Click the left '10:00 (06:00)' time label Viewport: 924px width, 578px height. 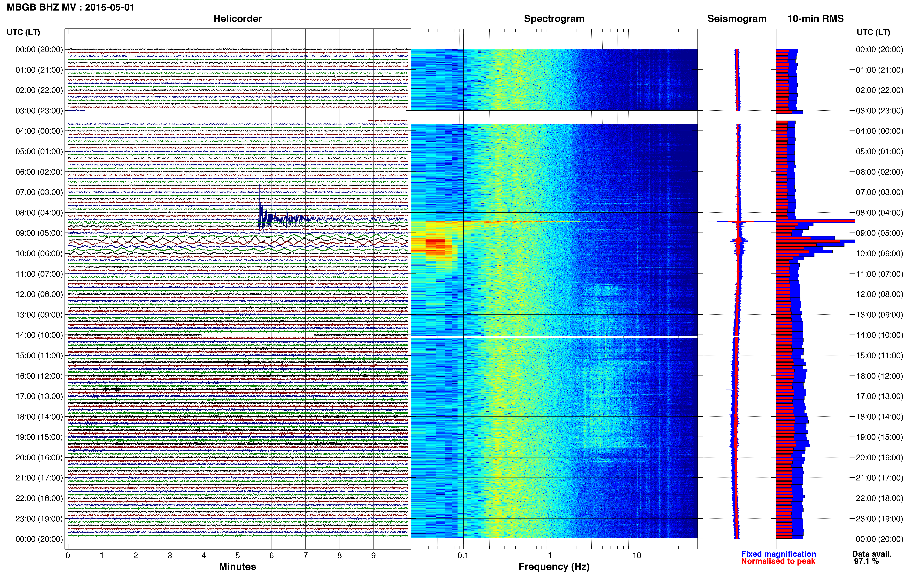(x=39, y=253)
